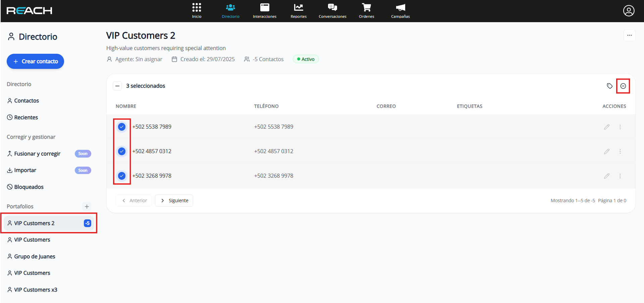
Task: Open portfolio options ellipsis menu
Action: click(x=629, y=35)
